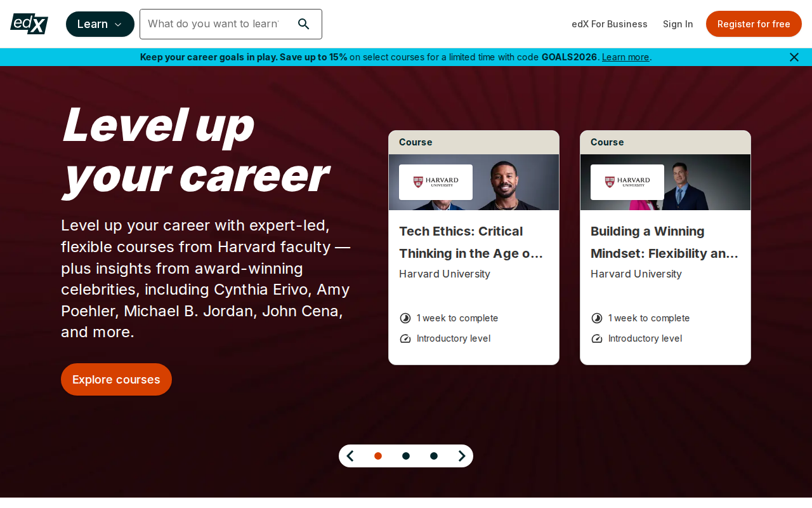Click 'Harvard University' under Building a Winning Mindset
The width and height of the screenshot is (812, 508).
(636, 274)
